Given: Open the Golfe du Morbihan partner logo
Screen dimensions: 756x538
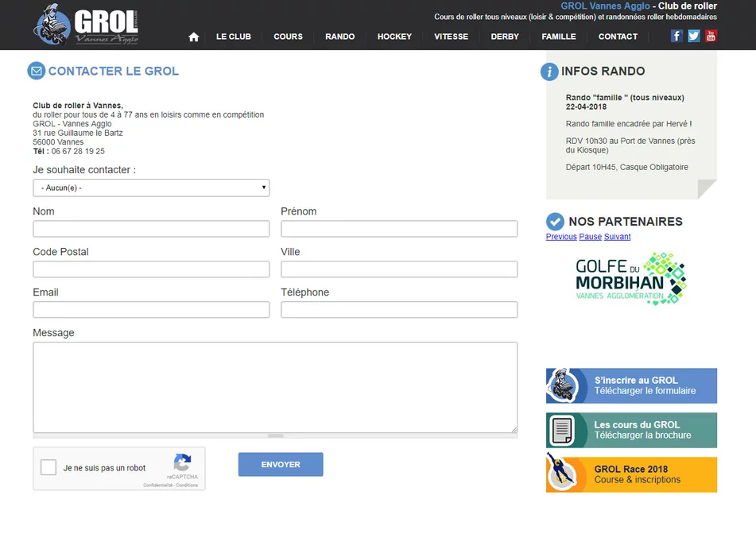Looking at the screenshot, I should [x=631, y=279].
